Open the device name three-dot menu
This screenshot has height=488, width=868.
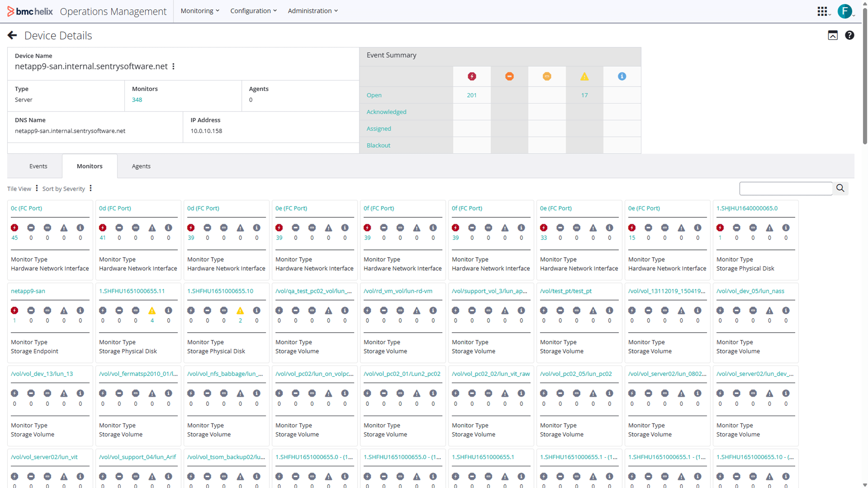[174, 66]
